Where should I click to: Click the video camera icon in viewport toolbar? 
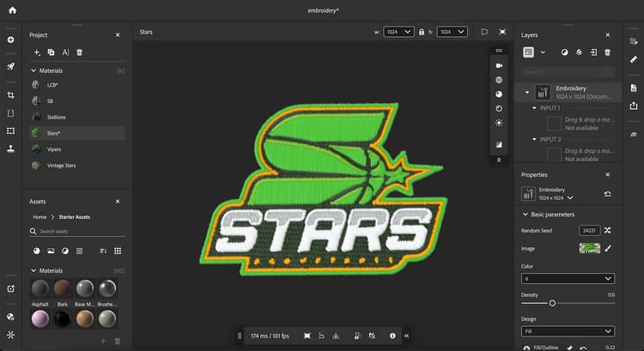499,66
